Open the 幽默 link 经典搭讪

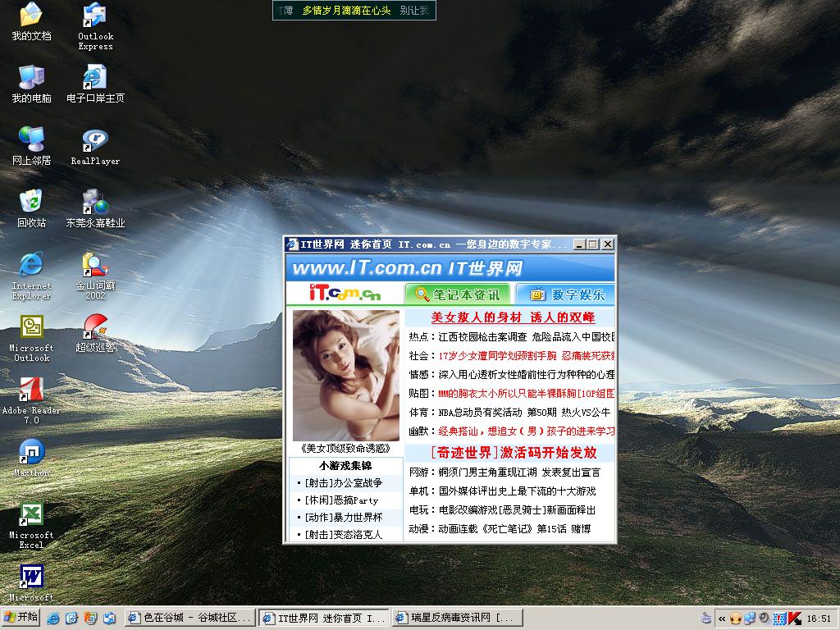coord(526,431)
